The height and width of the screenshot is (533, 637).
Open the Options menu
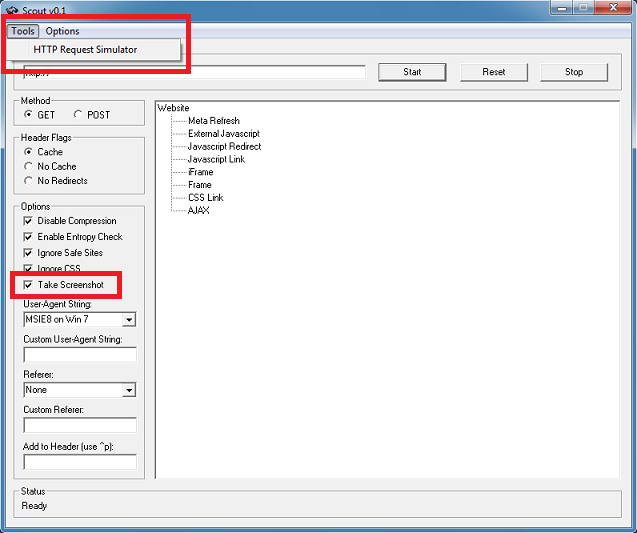[62, 31]
